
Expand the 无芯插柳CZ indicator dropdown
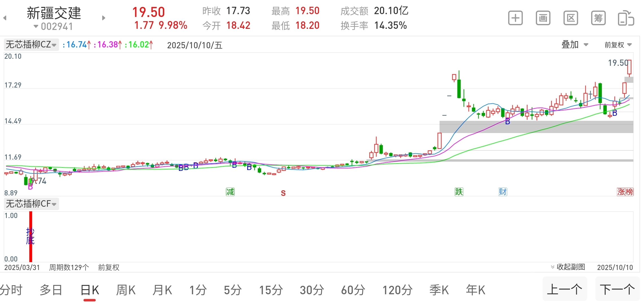(x=31, y=45)
